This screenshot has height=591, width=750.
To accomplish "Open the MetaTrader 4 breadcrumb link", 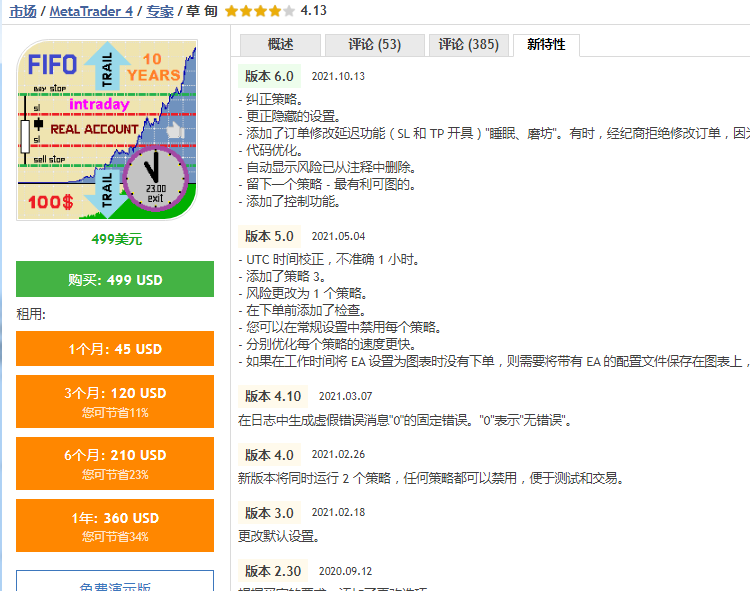I will coord(91,11).
